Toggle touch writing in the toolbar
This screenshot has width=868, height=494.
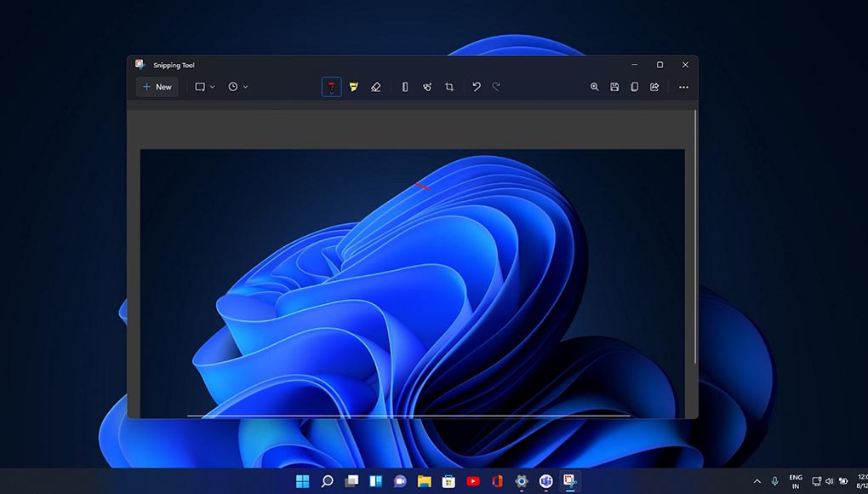point(427,87)
